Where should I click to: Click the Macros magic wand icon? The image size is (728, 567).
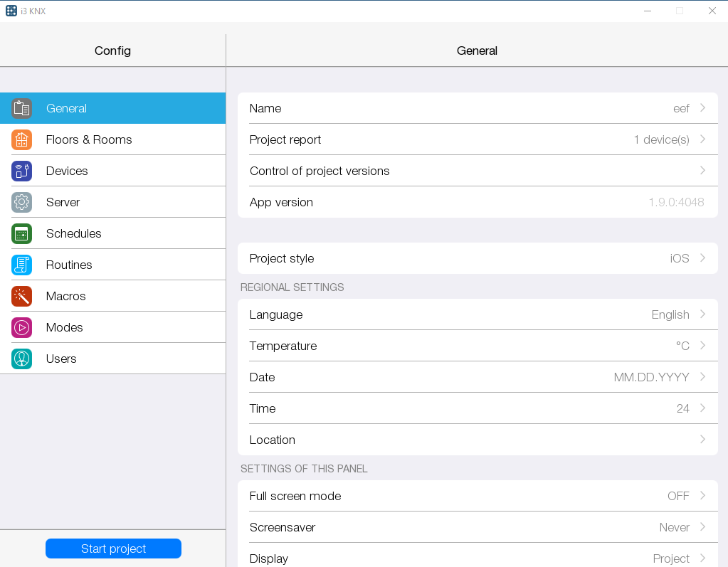[21, 296]
